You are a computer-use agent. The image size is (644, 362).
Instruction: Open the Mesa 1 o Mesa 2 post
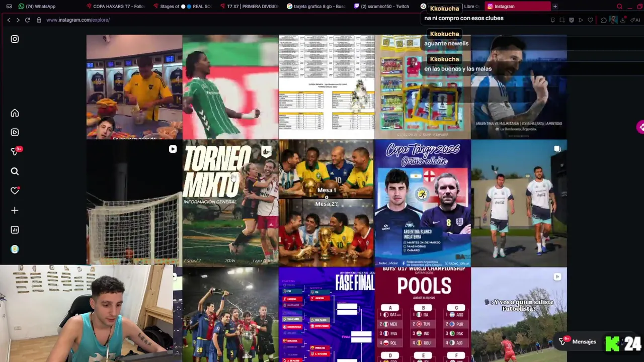[x=327, y=203]
